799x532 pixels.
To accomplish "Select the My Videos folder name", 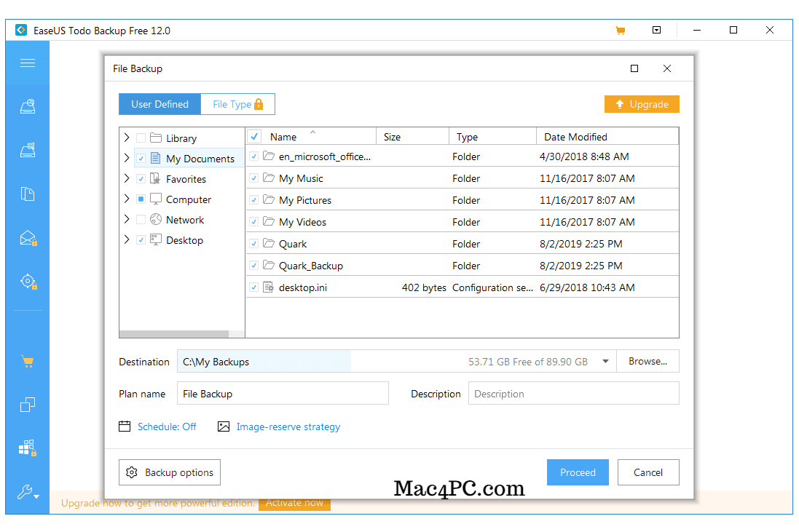I will 303,222.
